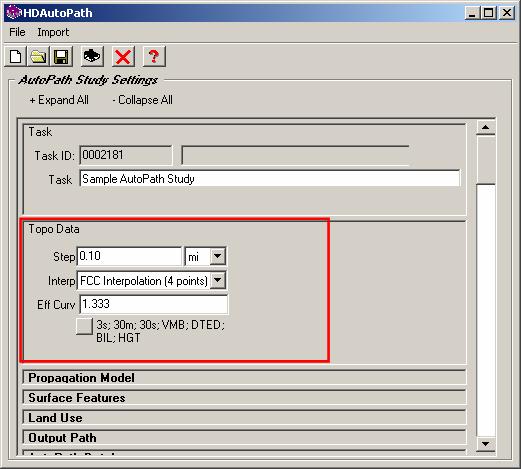
Task: Open the Import menu
Action: 53,32
